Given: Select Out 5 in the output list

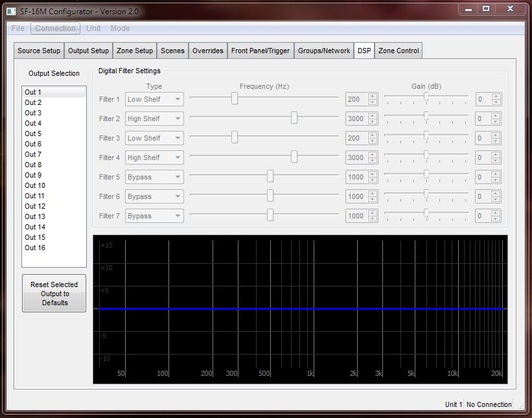Looking at the screenshot, I should (x=54, y=134).
